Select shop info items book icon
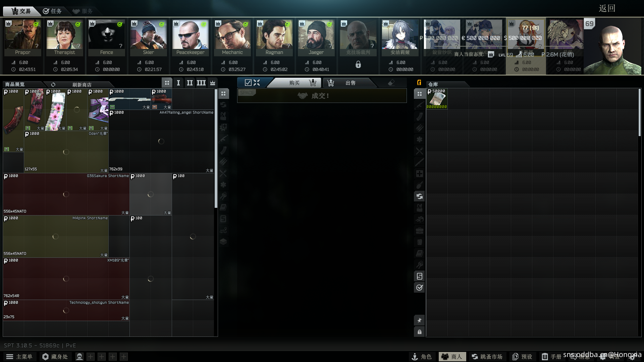 click(223, 207)
